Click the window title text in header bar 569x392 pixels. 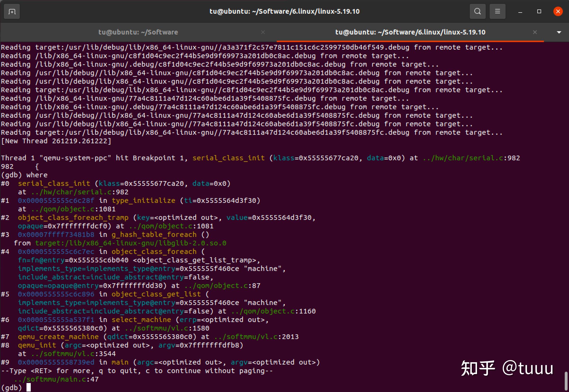[x=284, y=11]
